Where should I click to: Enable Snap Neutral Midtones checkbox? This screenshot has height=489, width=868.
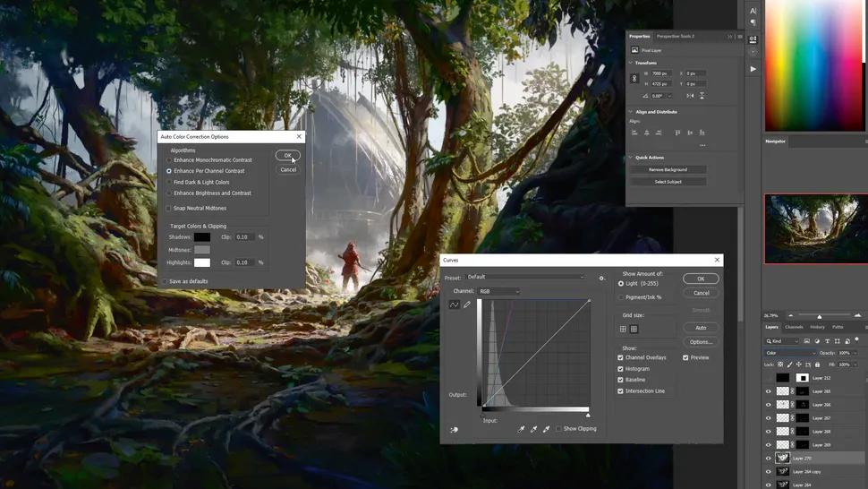coord(168,208)
